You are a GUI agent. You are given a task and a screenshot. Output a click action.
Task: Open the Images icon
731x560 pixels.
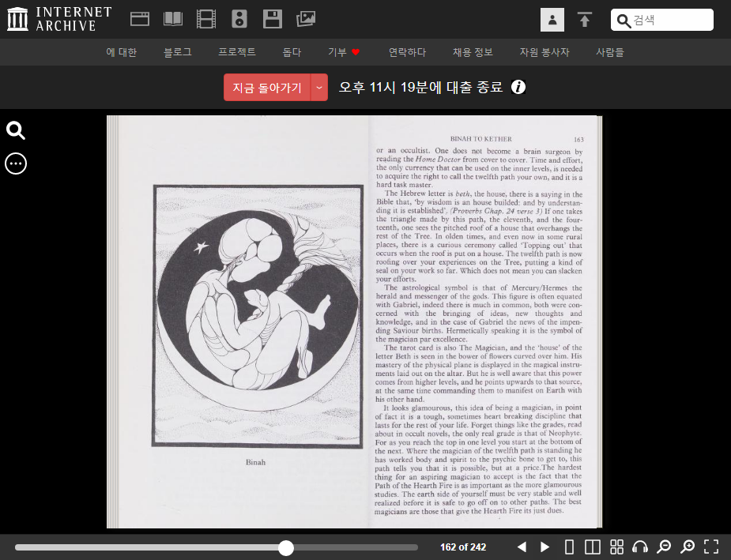pyautogui.click(x=306, y=19)
